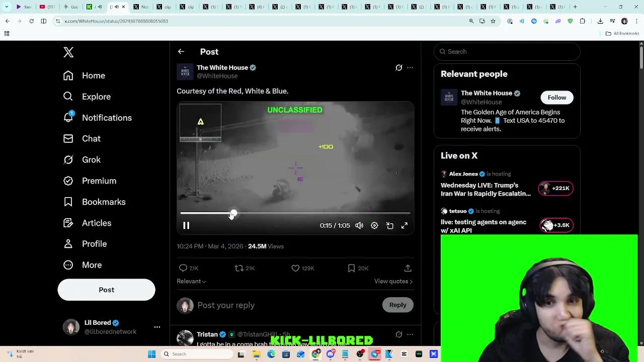Open tetsuo's live broadcast about testing agents
The image size is (644, 362).
pyautogui.click(x=484, y=226)
